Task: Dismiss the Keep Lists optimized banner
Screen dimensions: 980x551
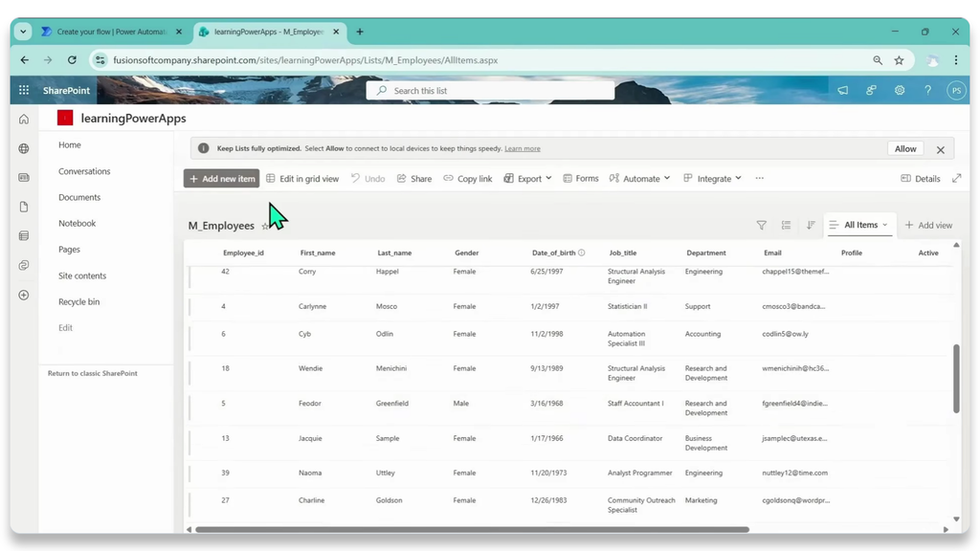Action: [x=941, y=149]
